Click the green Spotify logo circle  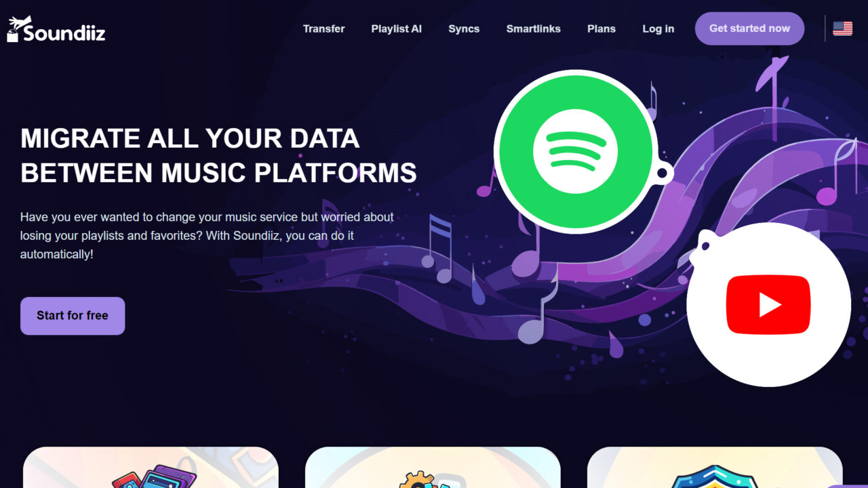coord(575,150)
